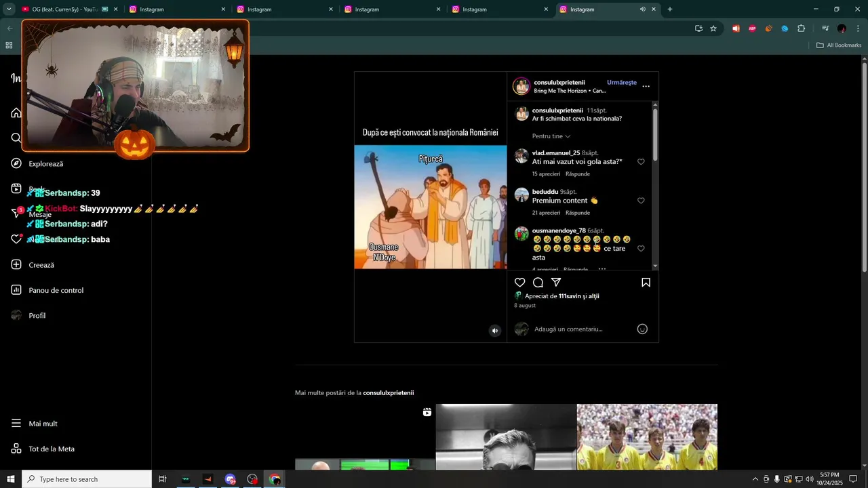Image resolution: width=868 pixels, height=488 pixels.
Task: Save the post with the bookmark icon
Action: [x=646, y=283]
